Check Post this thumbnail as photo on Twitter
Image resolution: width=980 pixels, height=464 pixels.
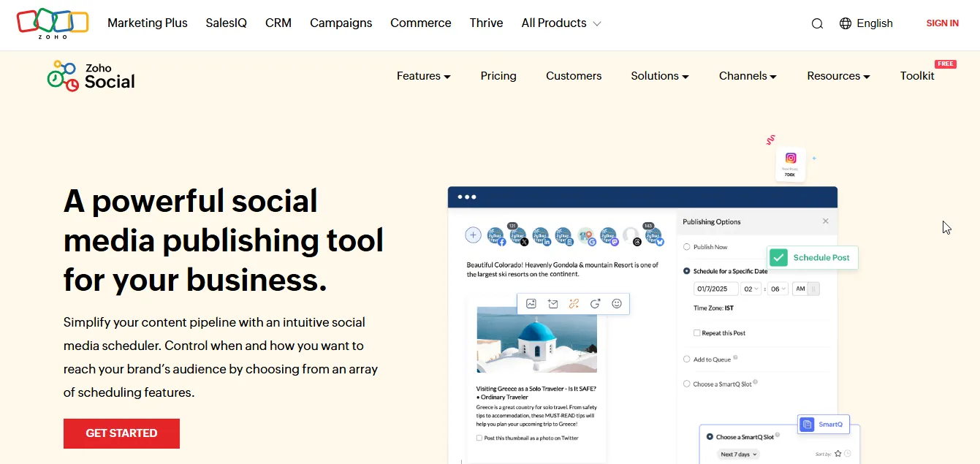point(479,438)
